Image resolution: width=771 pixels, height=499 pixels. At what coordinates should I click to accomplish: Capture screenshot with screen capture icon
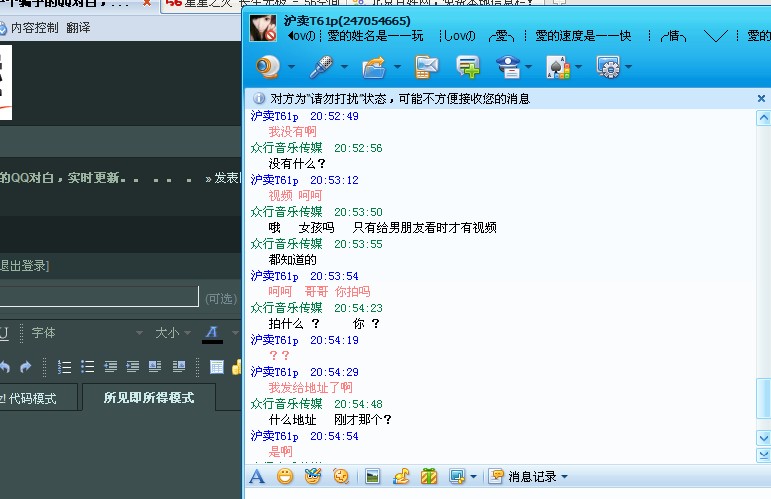pyautogui.click(x=457, y=476)
